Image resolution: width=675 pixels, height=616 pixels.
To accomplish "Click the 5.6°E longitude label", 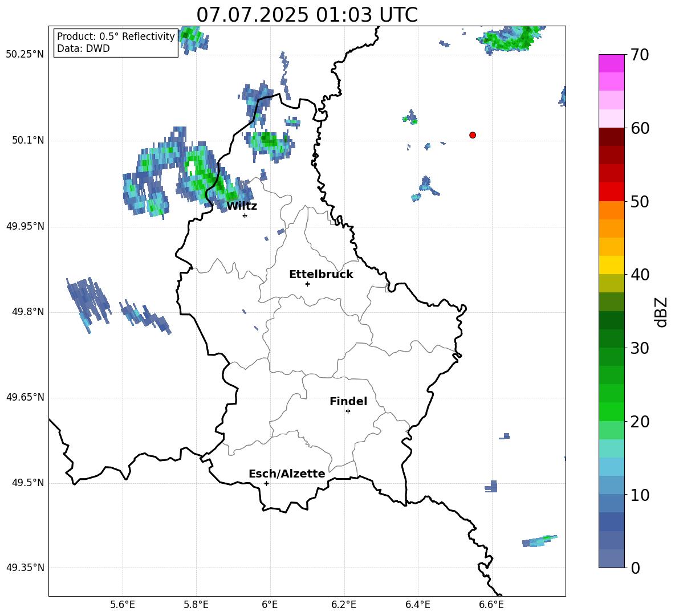I will click(x=123, y=605).
